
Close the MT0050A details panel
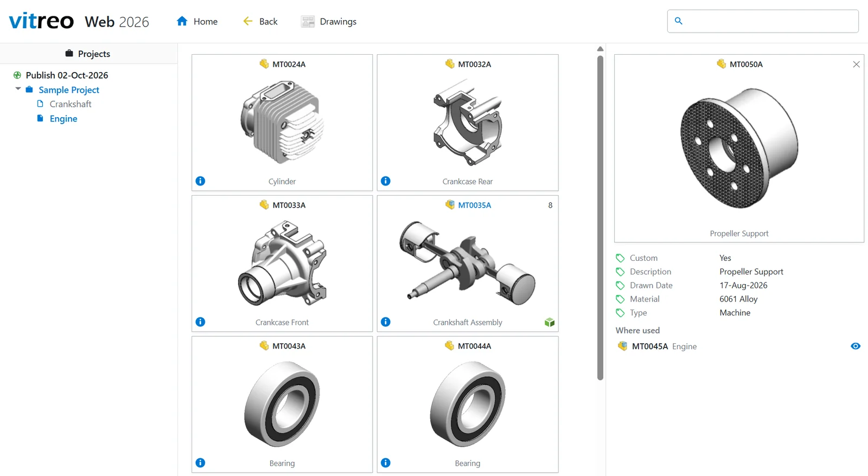(856, 64)
